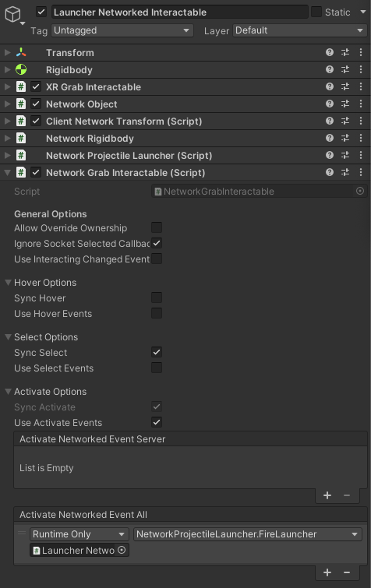Collapse the Activate Options foldout
Image resolution: width=371 pixels, height=588 pixels.
(8, 391)
